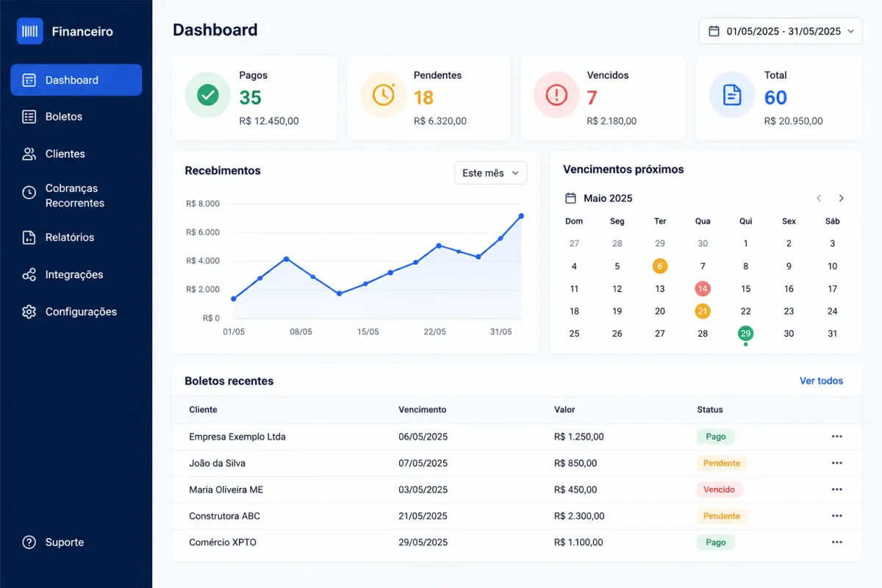The width and height of the screenshot is (882, 588).
Task: Select the Dashboard sidebar menu item
Action: [76, 80]
